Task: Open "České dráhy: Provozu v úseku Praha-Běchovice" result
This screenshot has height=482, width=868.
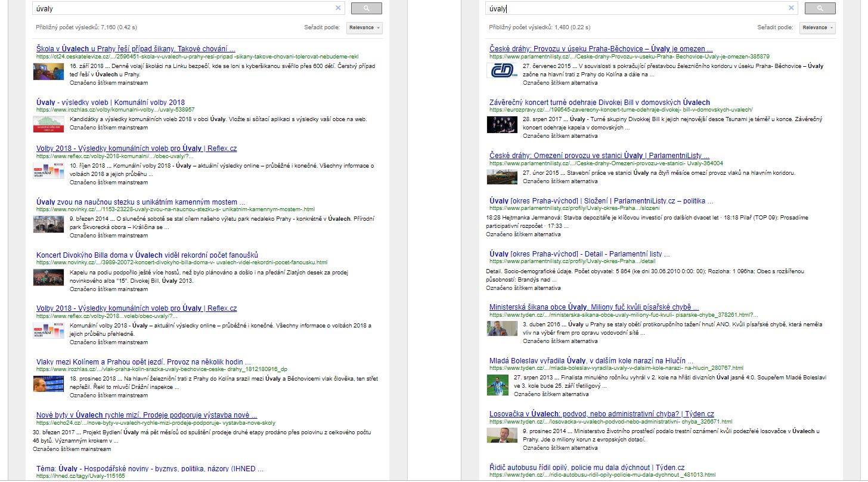Action: pyautogui.click(x=601, y=49)
